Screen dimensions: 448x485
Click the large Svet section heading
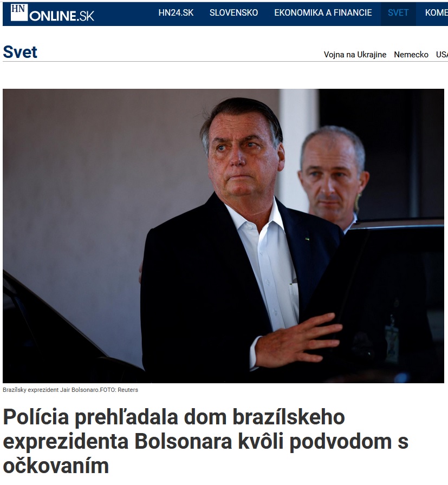[20, 52]
